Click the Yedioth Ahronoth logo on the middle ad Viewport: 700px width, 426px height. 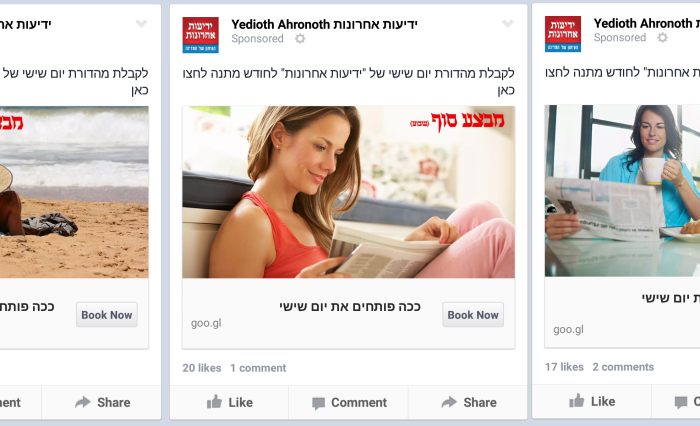[200, 35]
